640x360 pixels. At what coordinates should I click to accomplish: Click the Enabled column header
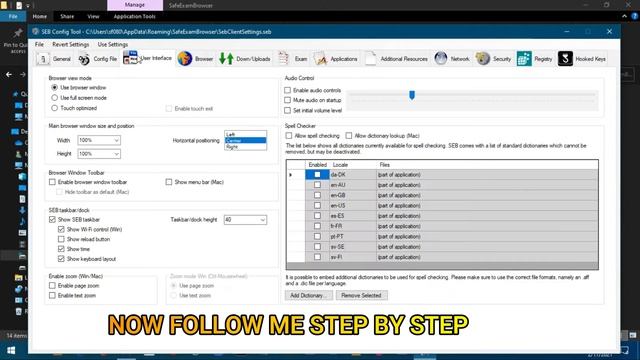click(x=318, y=165)
